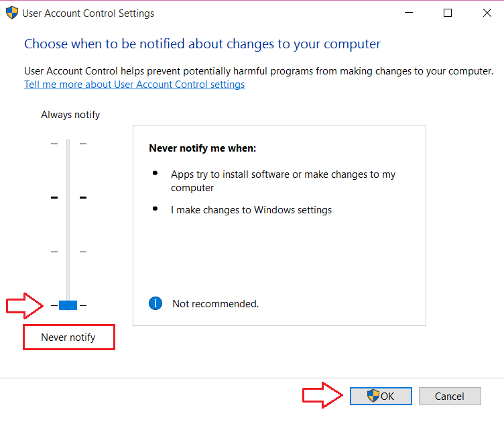
Task: Confirm changes with the OK button
Action: pos(381,396)
